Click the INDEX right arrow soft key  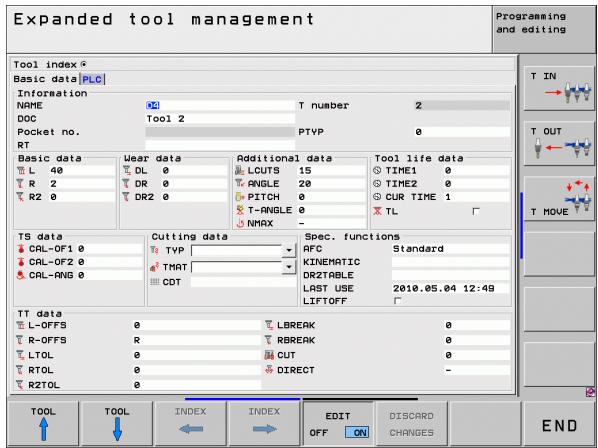[264, 423]
